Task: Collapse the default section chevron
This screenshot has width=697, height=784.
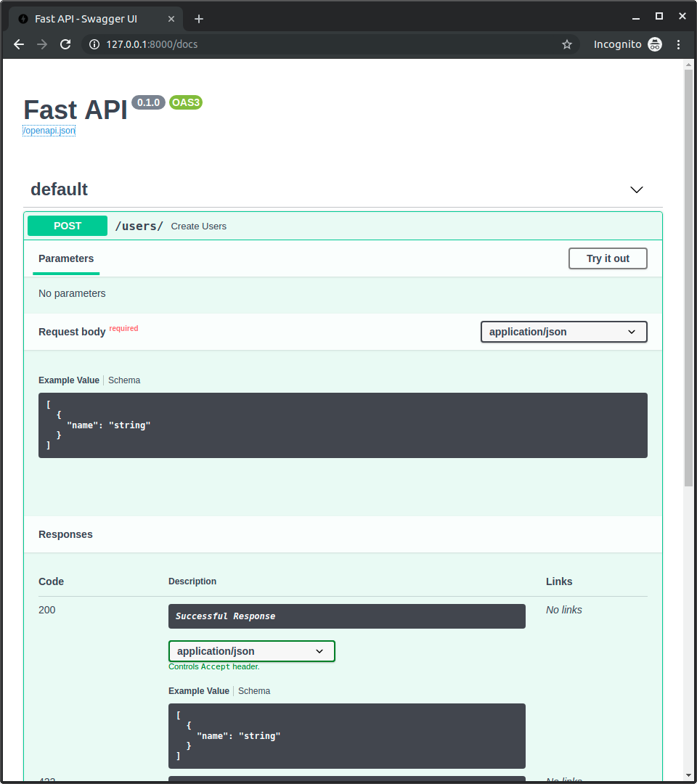Action: [x=637, y=189]
